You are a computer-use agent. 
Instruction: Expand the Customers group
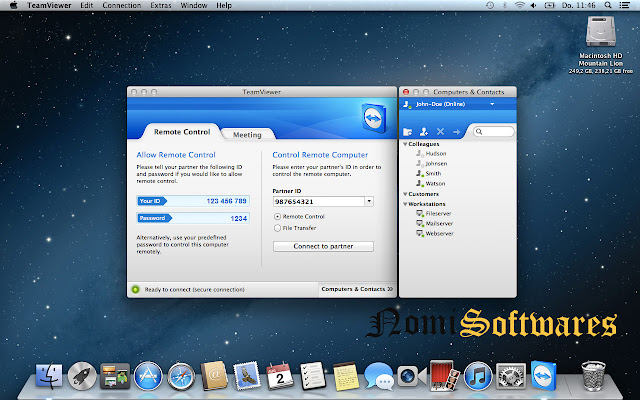click(x=405, y=194)
